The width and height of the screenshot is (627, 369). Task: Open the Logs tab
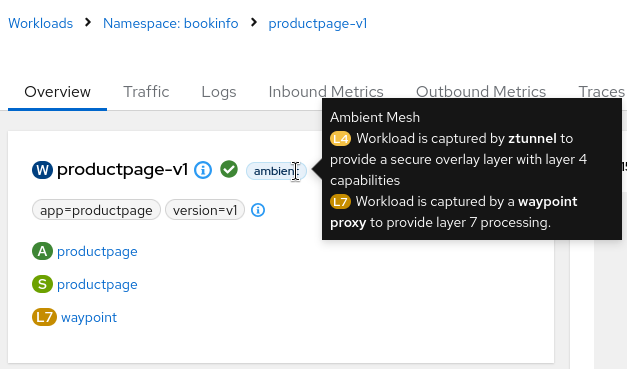point(219,92)
